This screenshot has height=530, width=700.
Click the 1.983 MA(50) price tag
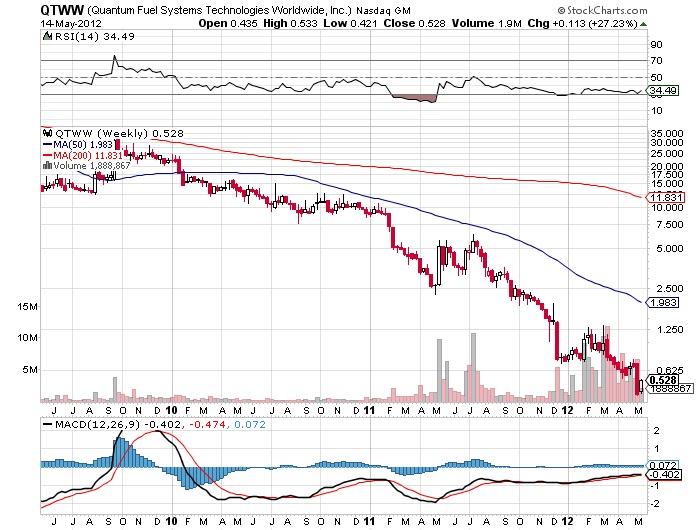pos(663,303)
